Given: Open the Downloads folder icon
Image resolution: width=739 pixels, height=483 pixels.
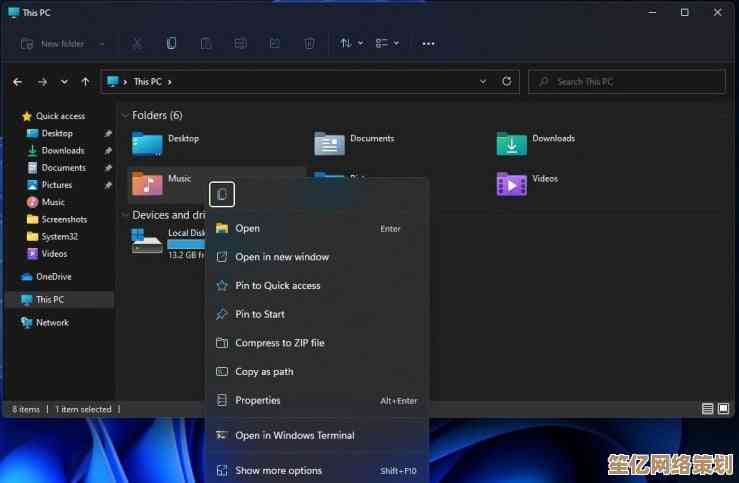Looking at the screenshot, I should (511, 144).
